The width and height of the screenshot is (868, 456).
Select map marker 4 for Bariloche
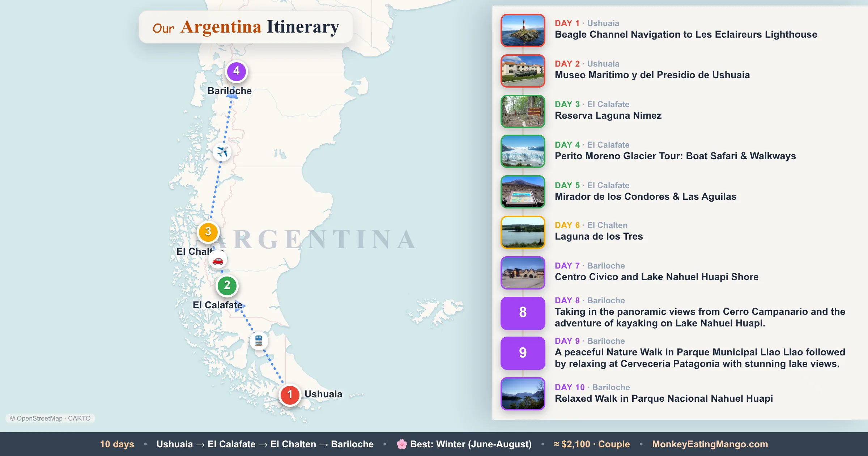tap(237, 71)
